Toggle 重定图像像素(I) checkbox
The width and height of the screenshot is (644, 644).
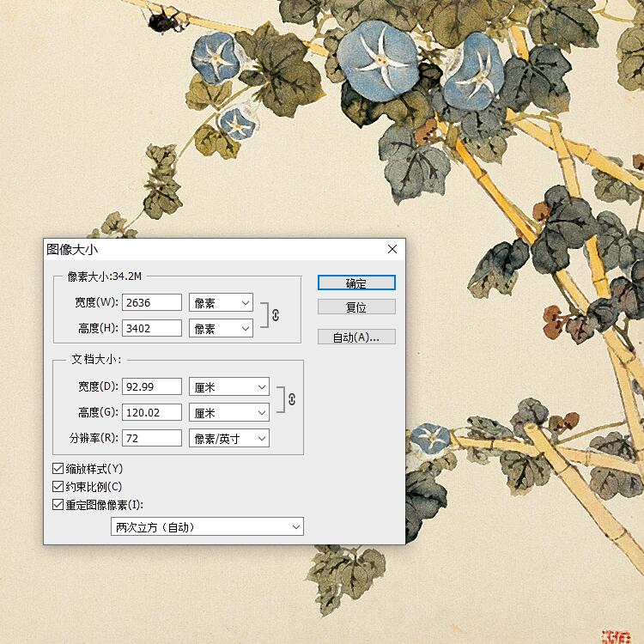tap(58, 504)
